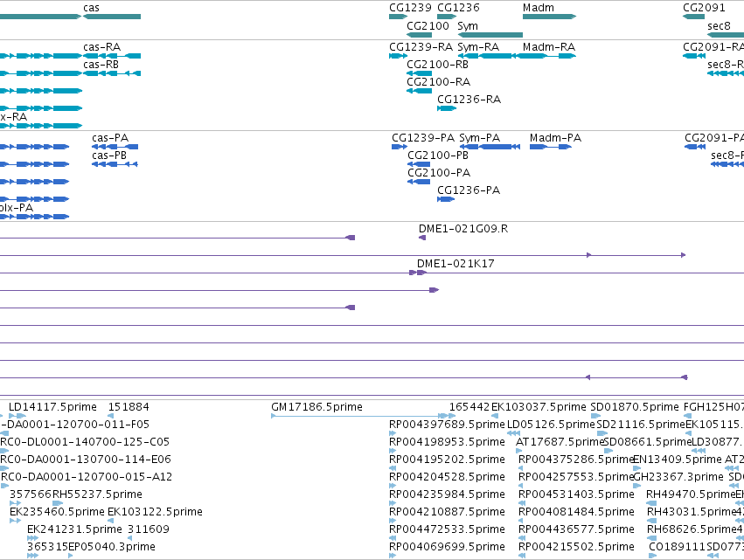Select the Sym-RA transcript
Image resolution: width=744 pixels, height=560 pixels.
tap(490, 56)
